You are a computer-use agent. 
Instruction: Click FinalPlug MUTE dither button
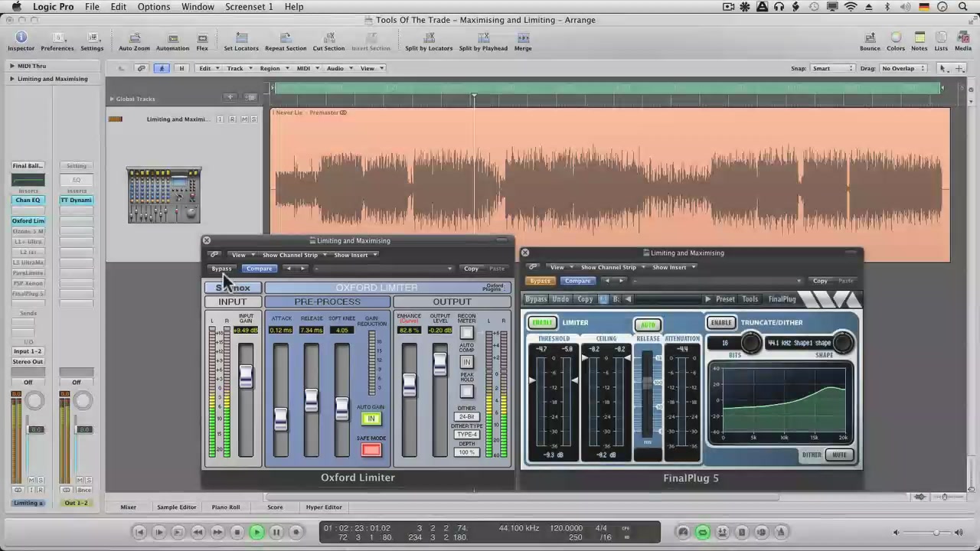click(x=840, y=455)
